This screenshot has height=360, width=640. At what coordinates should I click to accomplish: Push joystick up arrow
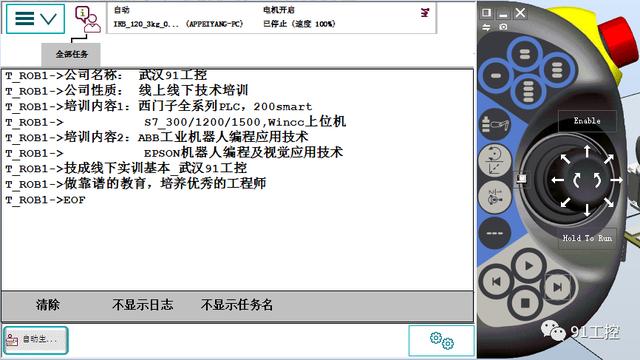(x=587, y=151)
